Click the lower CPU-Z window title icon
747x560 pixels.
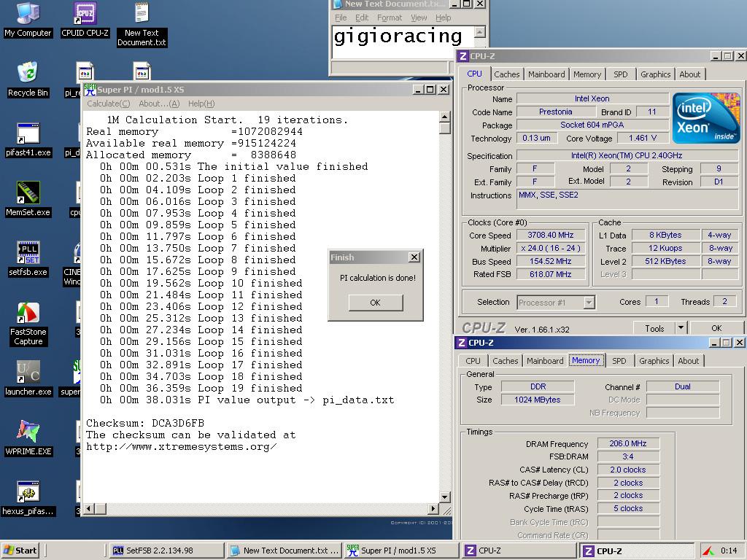click(461, 343)
